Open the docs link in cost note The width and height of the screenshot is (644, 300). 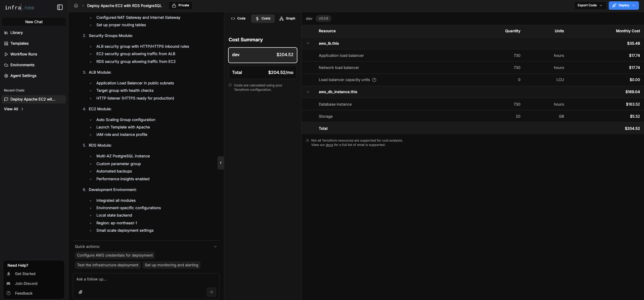tap(329, 145)
